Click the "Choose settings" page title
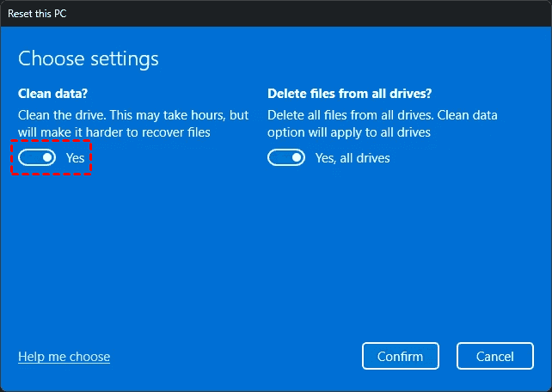This screenshot has width=552, height=392. (x=89, y=58)
